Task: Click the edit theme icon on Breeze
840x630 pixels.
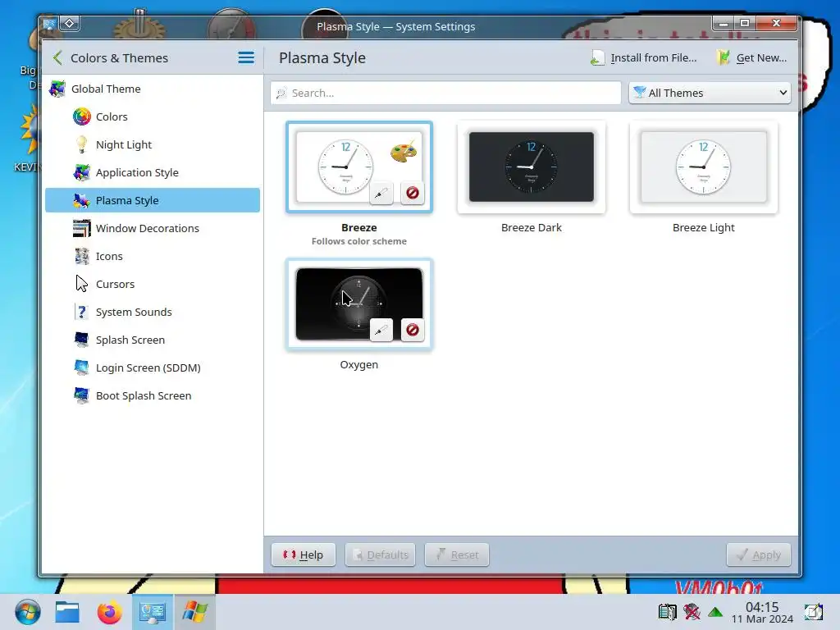Action: coord(381,193)
